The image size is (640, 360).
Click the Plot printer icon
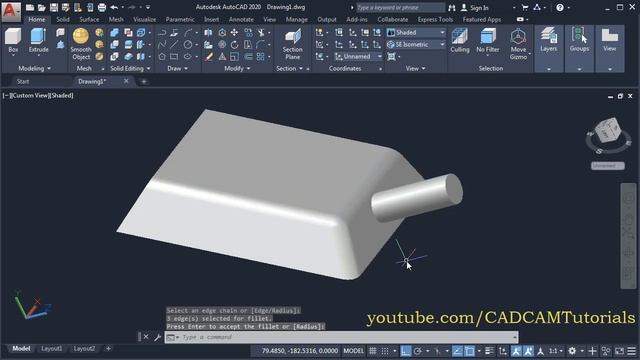(102, 7)
